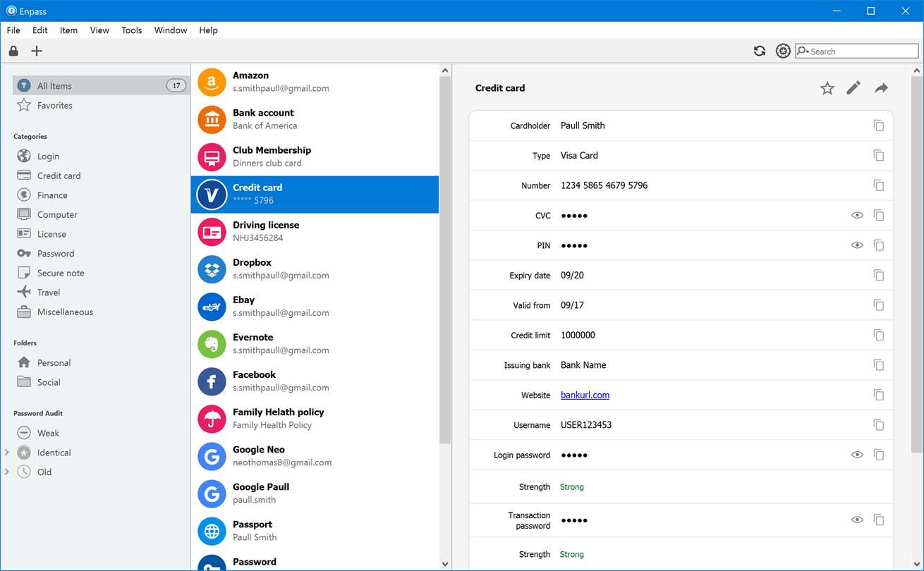Open the Help menu
This screenshot has width=924, height=571.
pyautogui.click(x=208, y=30)
